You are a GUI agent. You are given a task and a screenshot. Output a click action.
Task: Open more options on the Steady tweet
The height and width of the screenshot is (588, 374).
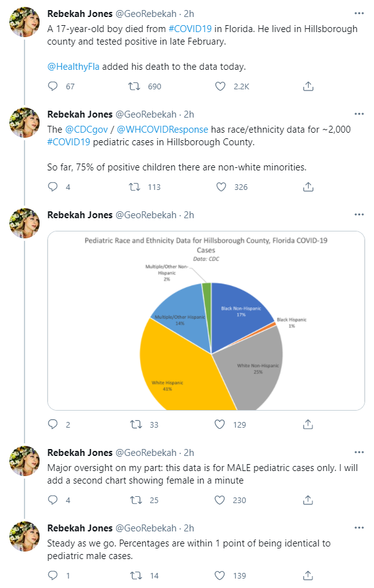(359, 526)
